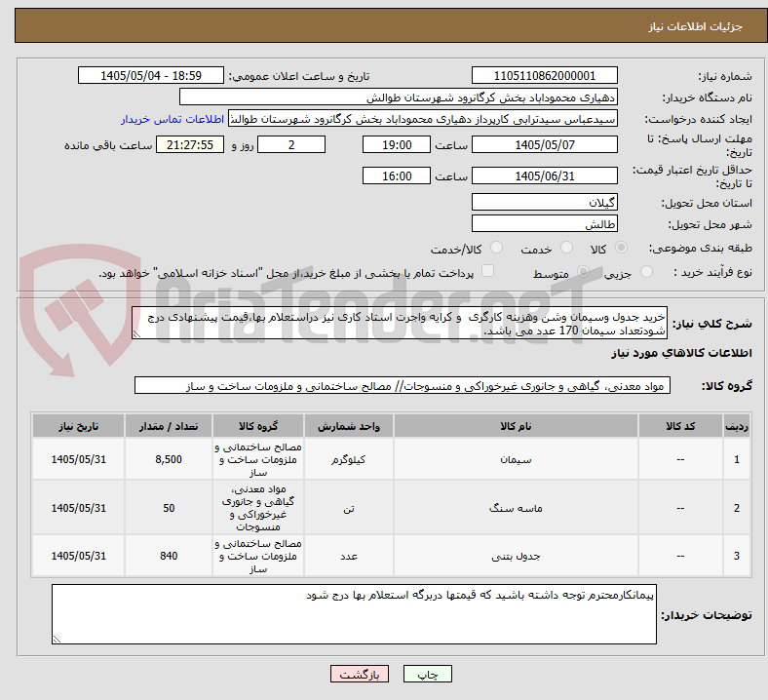
Task: Click the quantity cell 8,500
Action: (169, 459)
